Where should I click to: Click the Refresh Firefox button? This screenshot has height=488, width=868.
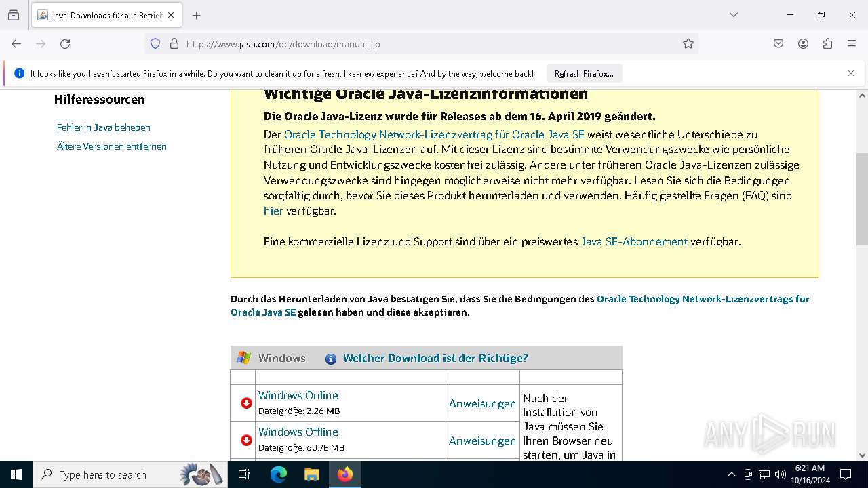584,73
